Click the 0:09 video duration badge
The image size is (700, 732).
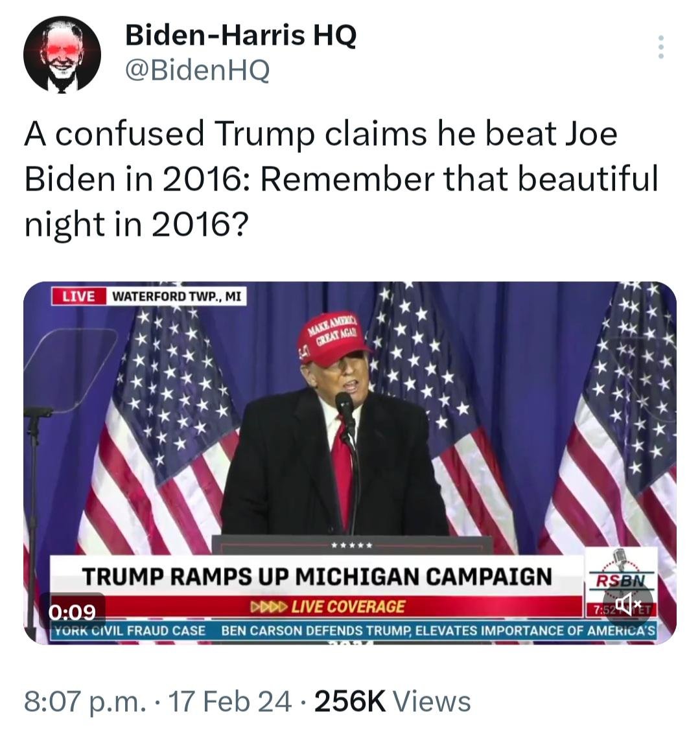[73, 611]
